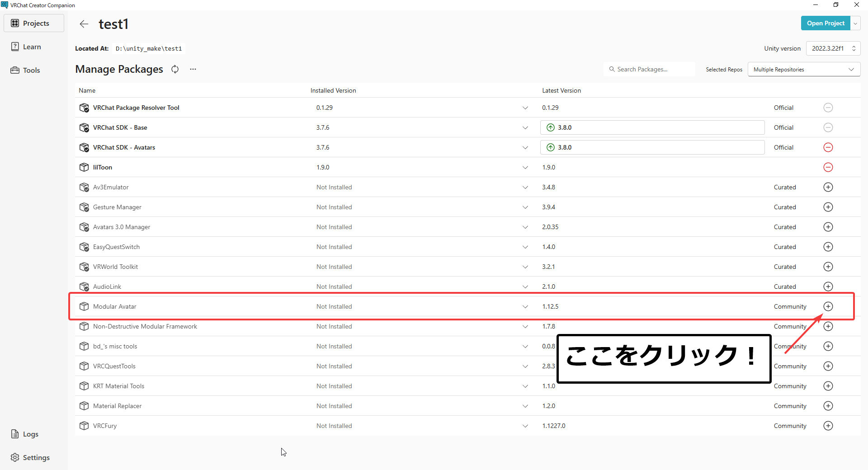Expand version dropdown for AudioLink
Image resolution: width=868 pixels, height=470 pixels.
point(525,287)
